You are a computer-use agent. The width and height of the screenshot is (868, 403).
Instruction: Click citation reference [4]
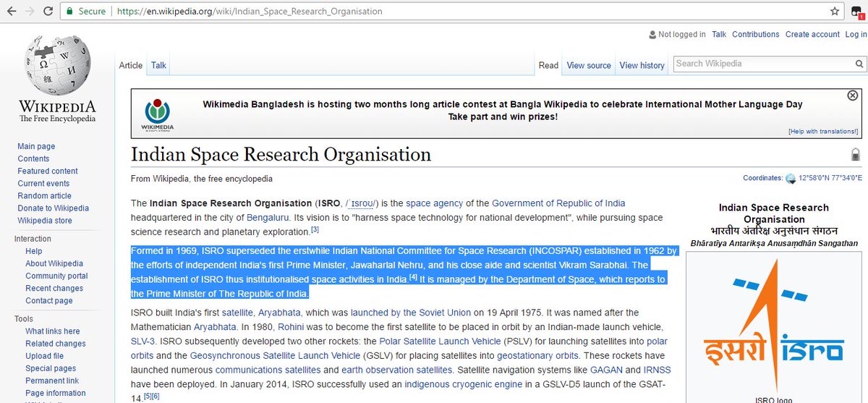coord(413,277)
